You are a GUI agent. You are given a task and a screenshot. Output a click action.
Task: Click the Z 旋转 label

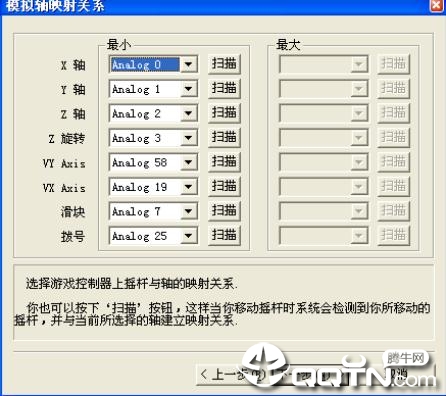pos(67,139)
